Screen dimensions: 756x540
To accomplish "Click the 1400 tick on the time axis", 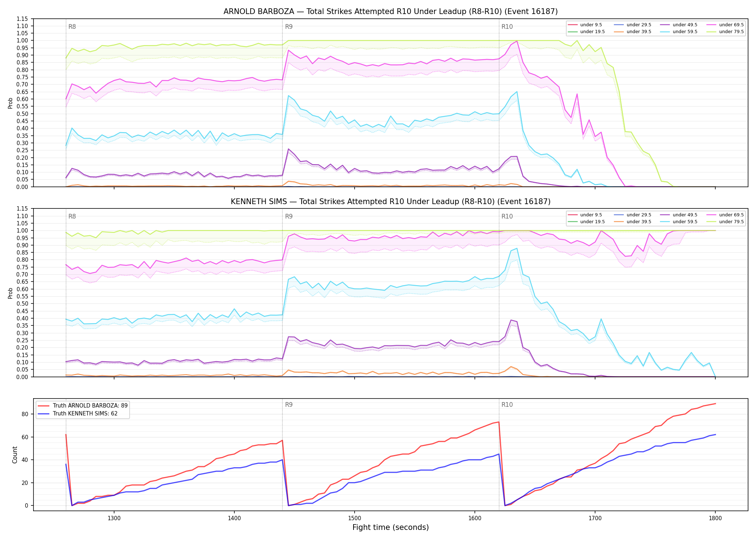I will (234, 518).
